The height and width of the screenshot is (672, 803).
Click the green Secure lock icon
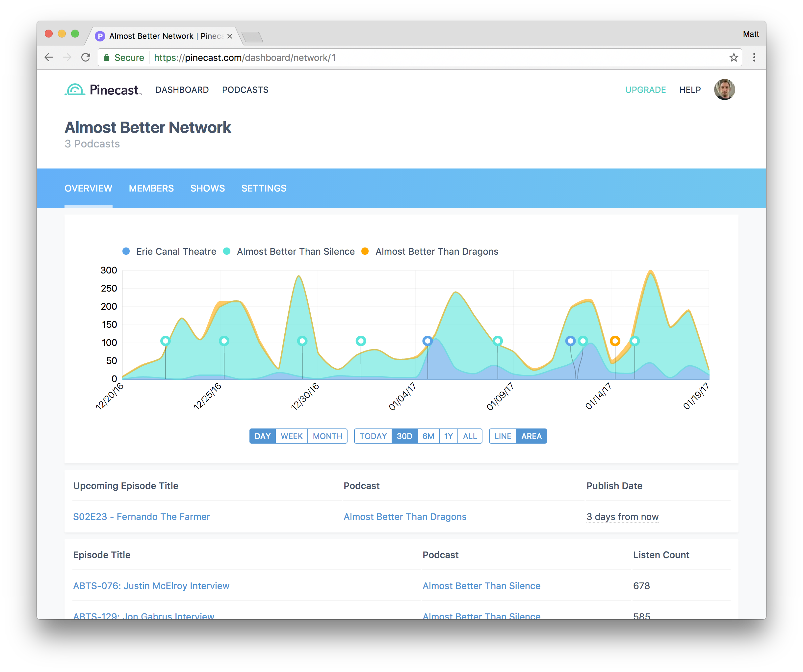tap(107, 58)
